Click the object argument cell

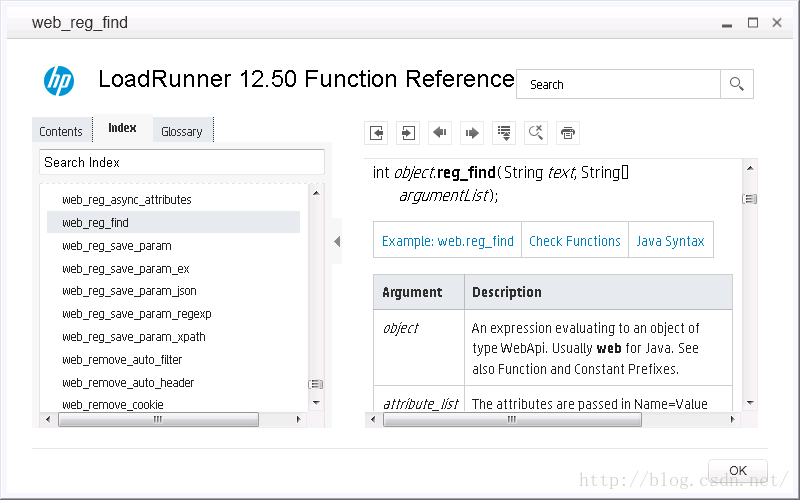point(419,347)
